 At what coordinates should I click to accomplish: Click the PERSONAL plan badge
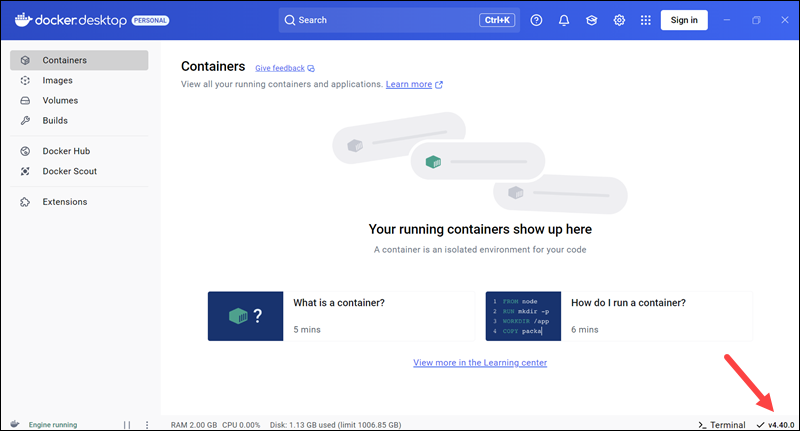pyautogui.click(x=151, y=20)
